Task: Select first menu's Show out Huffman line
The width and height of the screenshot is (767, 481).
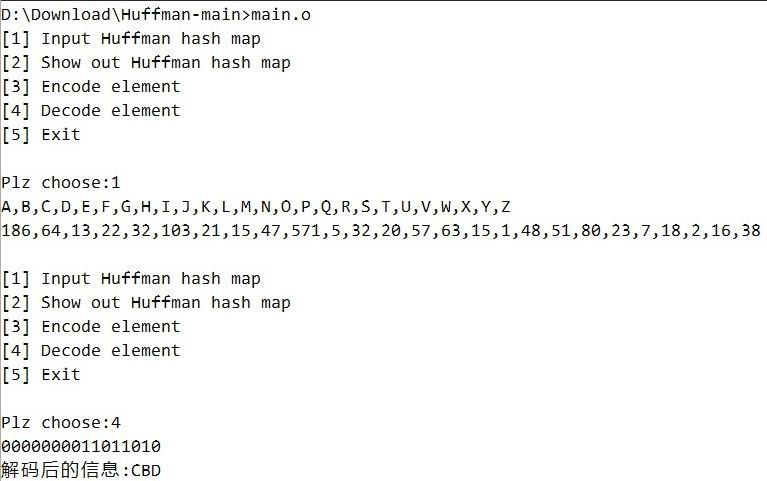Action: tap(146, 63)
